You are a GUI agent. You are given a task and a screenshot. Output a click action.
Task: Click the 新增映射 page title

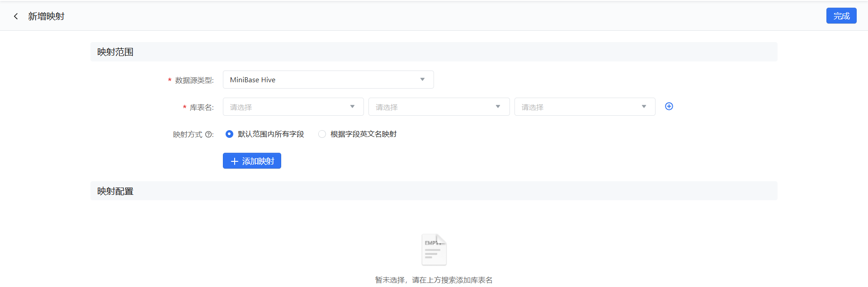46,16
